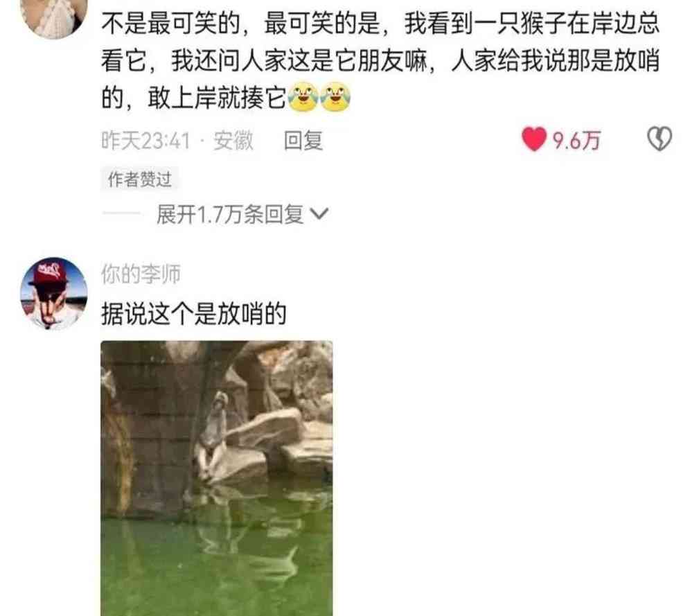Select the comment text 据说这个是放哨的
Screen dimensions: 699x616
click(x=193, y=314)
